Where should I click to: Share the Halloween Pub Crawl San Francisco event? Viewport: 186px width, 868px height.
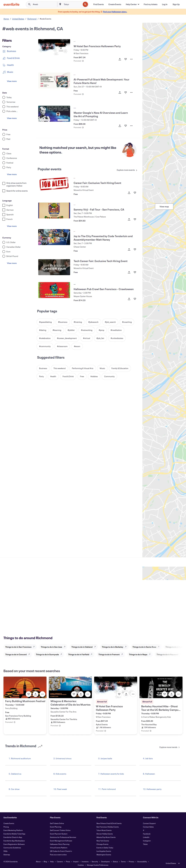(x=129, y=299)
